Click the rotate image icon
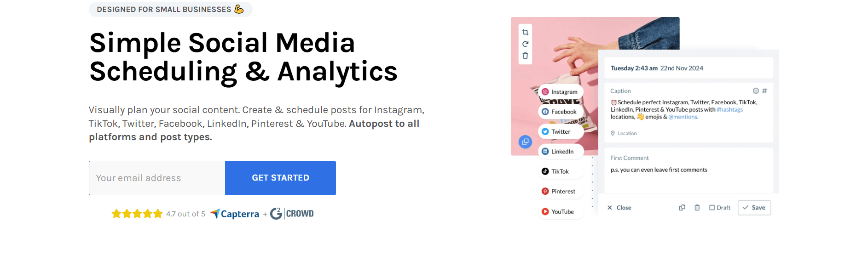 [525, 44]
